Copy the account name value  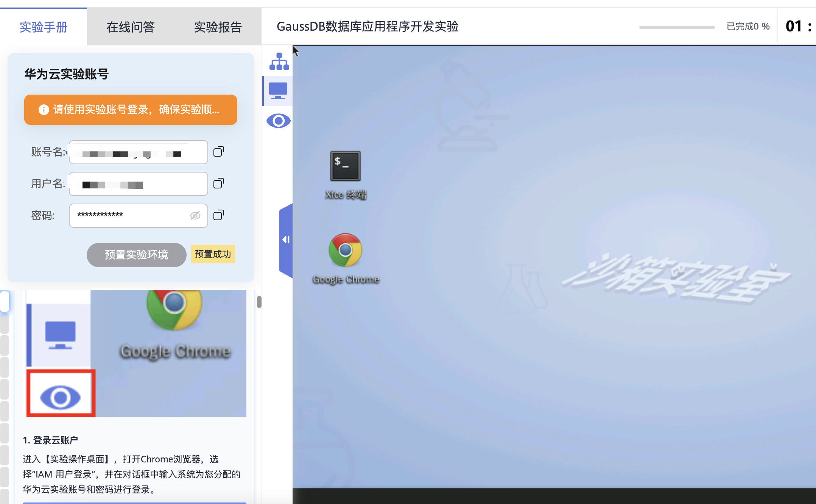coord(218,152)
